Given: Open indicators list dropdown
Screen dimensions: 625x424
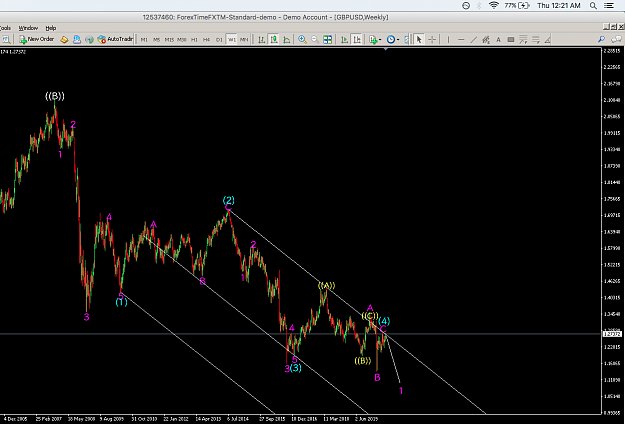Looking at the screenshot, I should pos(375,39).
